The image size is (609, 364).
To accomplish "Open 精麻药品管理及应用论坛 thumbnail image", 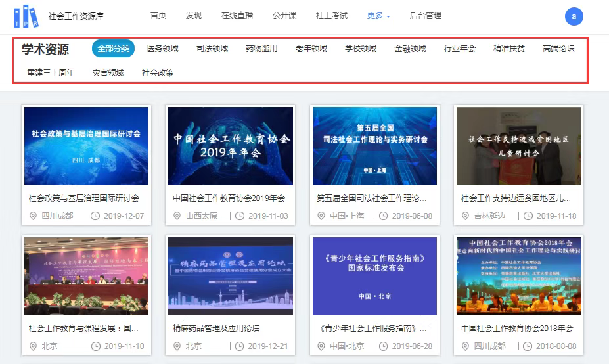I will point(231,276).
